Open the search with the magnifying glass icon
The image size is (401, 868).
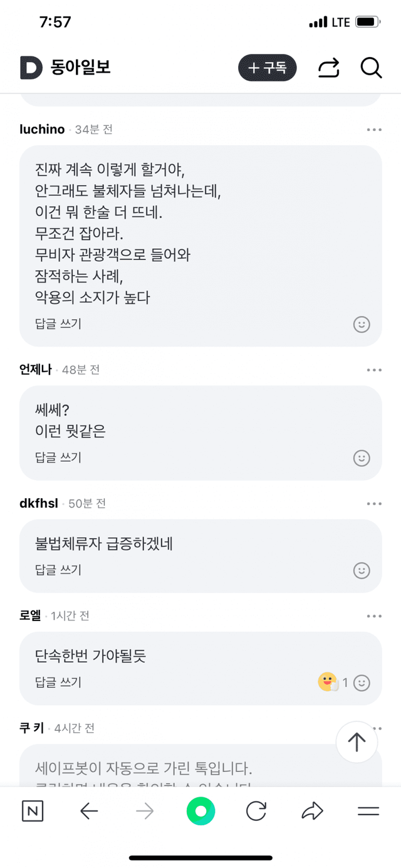click(371, 68)
